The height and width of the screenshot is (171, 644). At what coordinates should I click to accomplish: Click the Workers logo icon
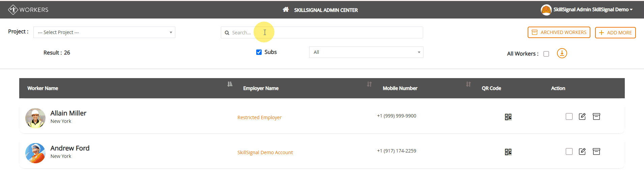(13, 10)
